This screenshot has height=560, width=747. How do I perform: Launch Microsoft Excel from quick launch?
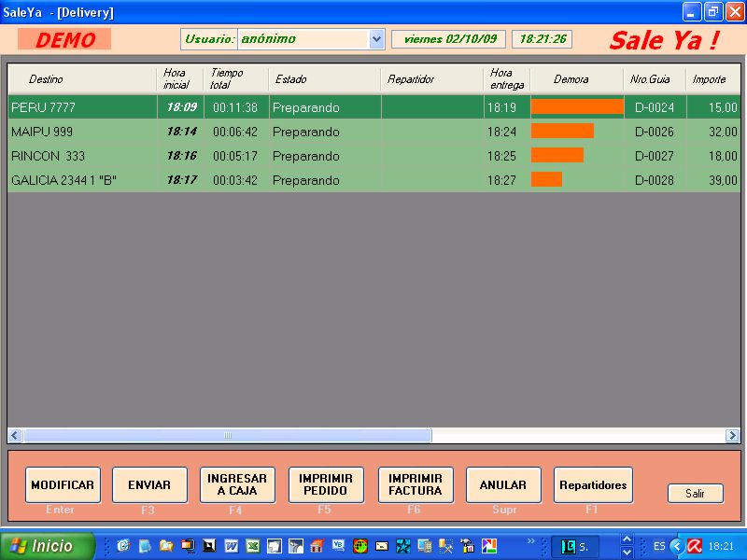pyautogui.click(x=253, y=545)
